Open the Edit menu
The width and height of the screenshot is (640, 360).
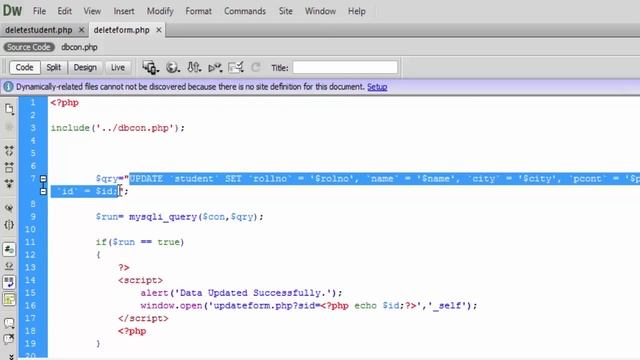(64, 11)
